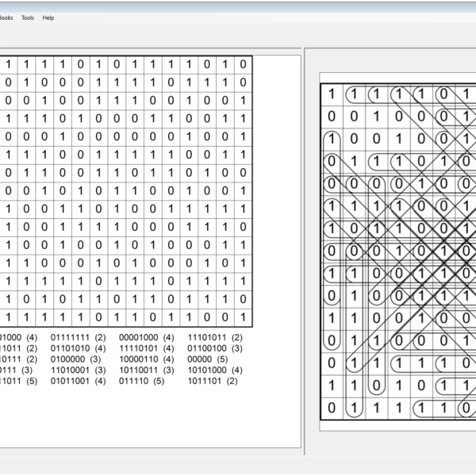Click the 01011001 (4) list entry

click(78, 382)
